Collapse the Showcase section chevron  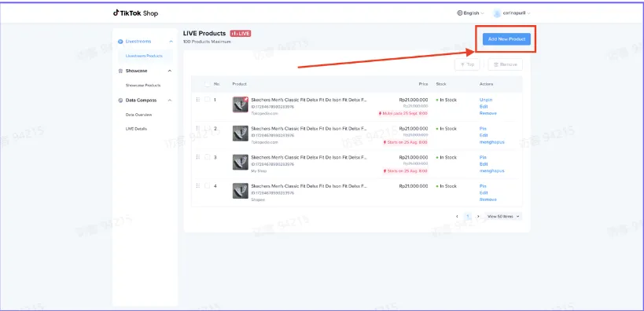pos(170,71)
